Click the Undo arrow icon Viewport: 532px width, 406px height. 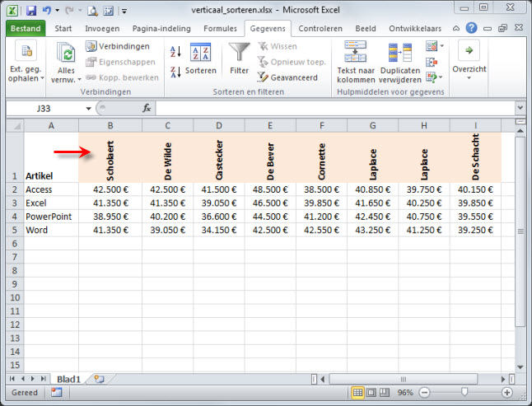click(46, 11)
